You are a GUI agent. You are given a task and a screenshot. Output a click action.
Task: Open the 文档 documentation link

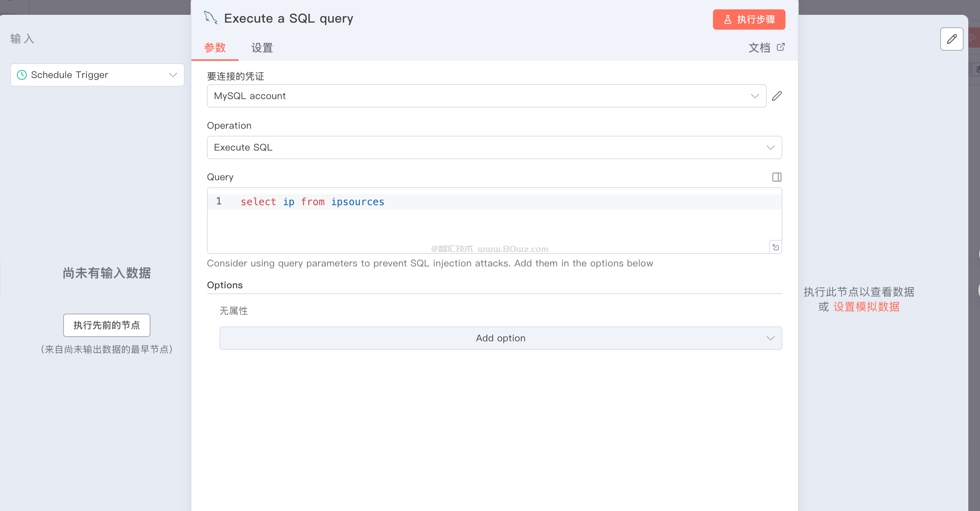pos(759,48)
